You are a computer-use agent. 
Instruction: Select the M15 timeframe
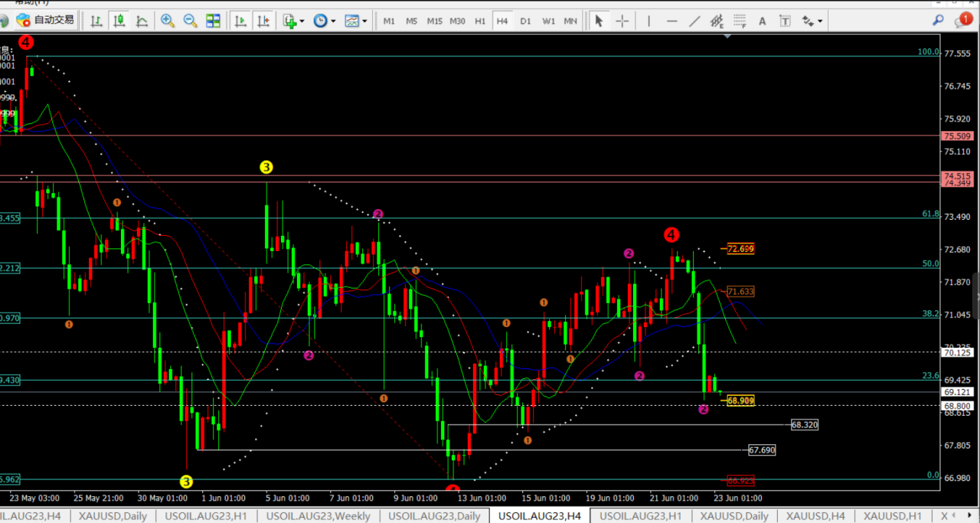[x=434, y=21]
